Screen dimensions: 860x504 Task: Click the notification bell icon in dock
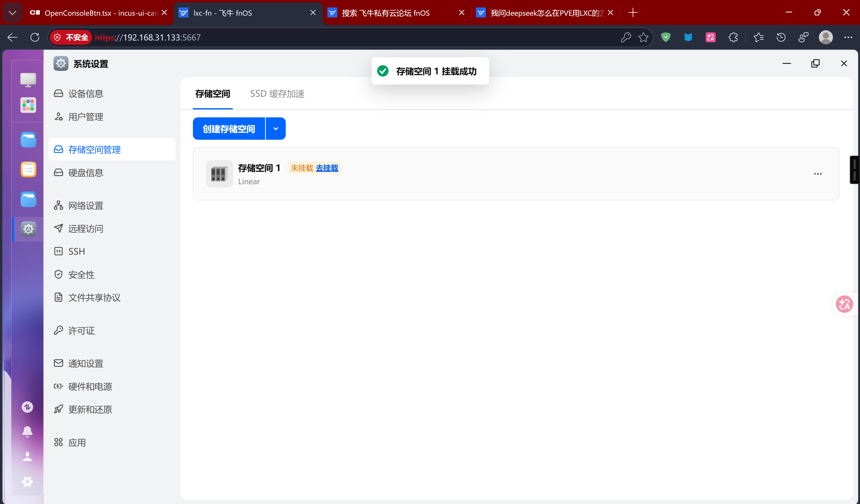pyautogui.click(x=27, y=431)
